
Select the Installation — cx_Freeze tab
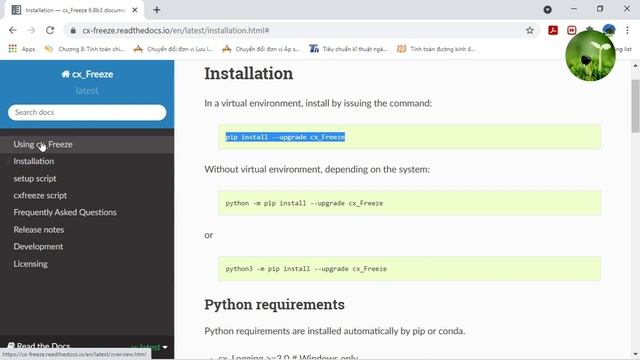coord(73,10)
